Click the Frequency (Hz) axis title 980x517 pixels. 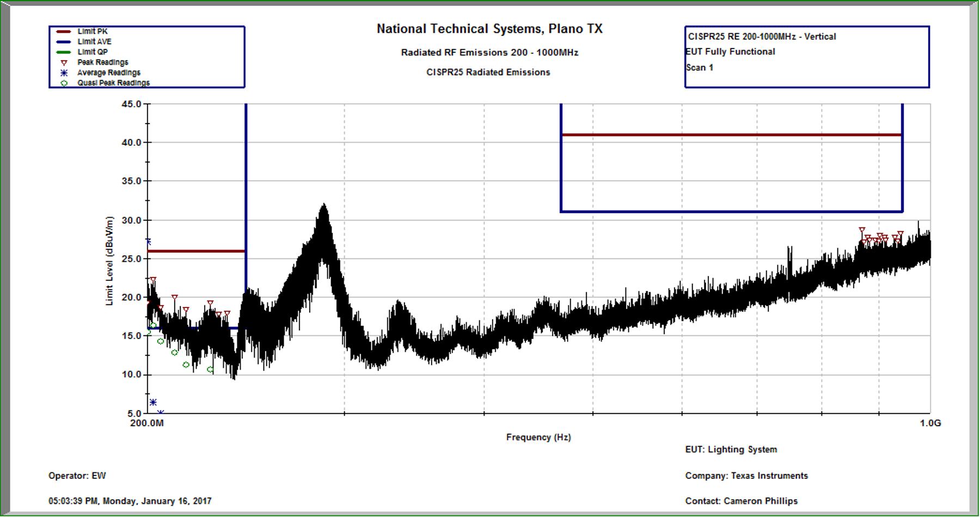[538, 437]
